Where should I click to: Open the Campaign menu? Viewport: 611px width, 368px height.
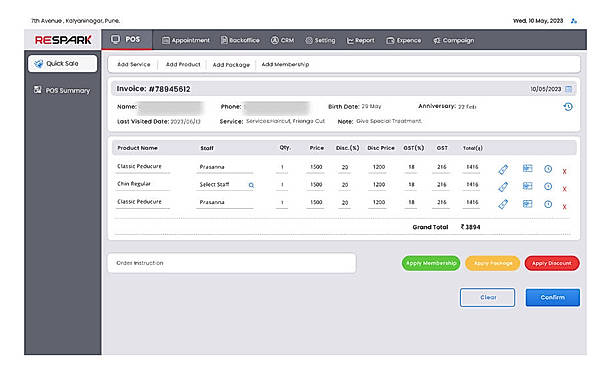click(x=454, y=40)
